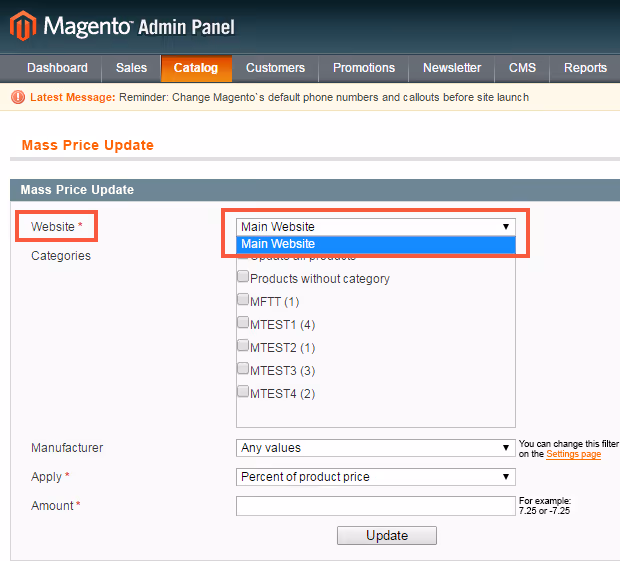Click the Latest Message alert icon
The height and width of the screenshot is (561, 620).
(x=18, y=97)
